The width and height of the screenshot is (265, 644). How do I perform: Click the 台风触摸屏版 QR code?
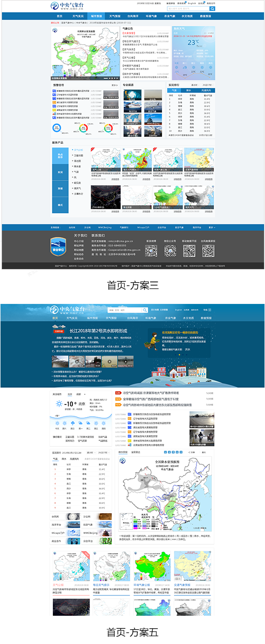(x=208, y=251)
